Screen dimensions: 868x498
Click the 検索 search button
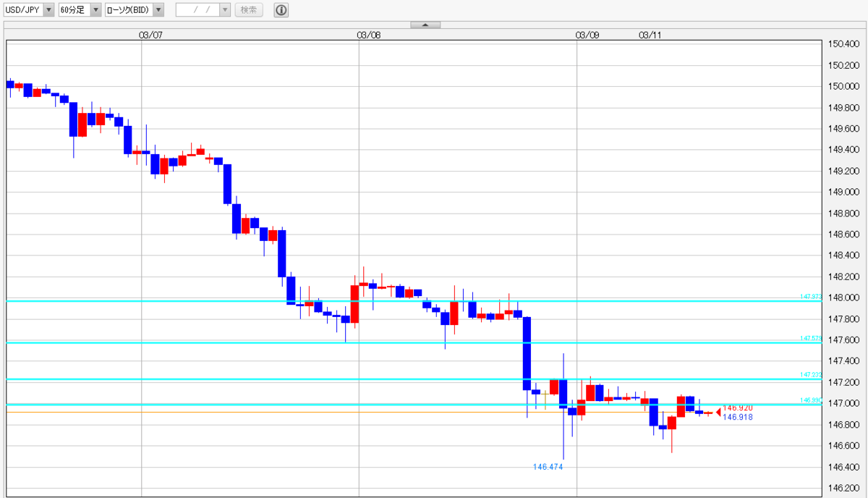(249, 10)
